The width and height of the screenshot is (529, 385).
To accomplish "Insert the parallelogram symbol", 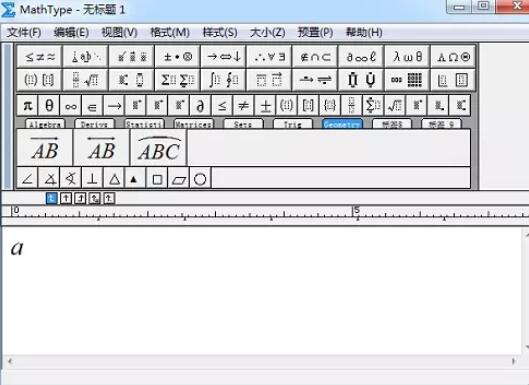I will (178, 178).
